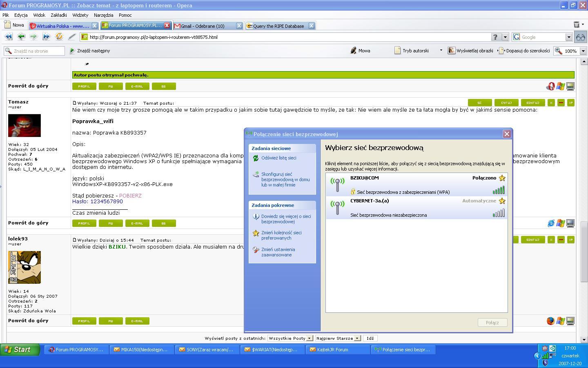Click IP button on Tomasz's post

571,103
